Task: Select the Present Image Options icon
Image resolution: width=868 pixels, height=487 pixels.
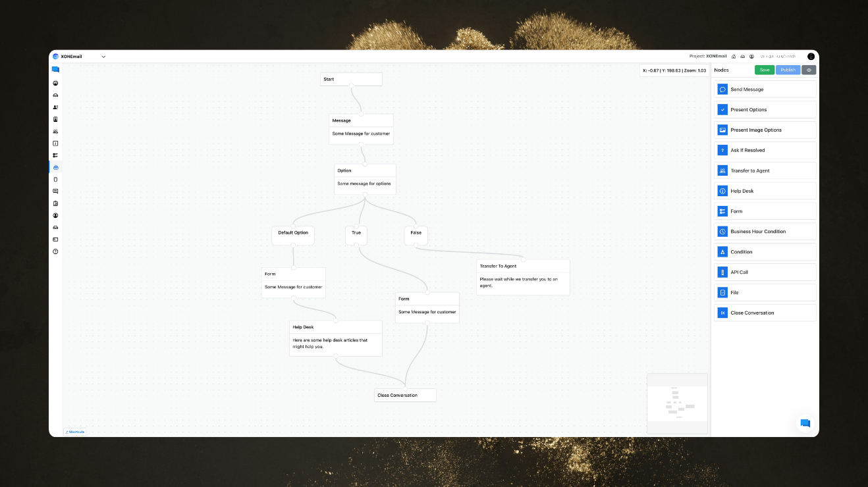Action: (x=722, y=130)
